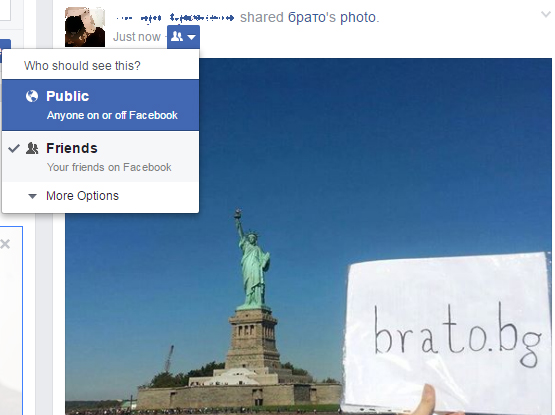This screenshot has height=415, width=555.
Task: Select the Public audience option
Action: click(101, 105)
